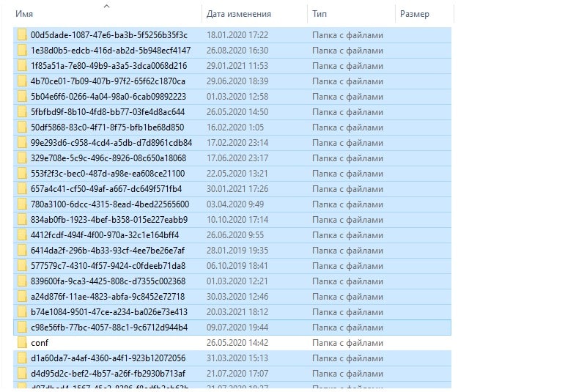Click the date 18.01.2020 17:22

click(x=237, y=35)
